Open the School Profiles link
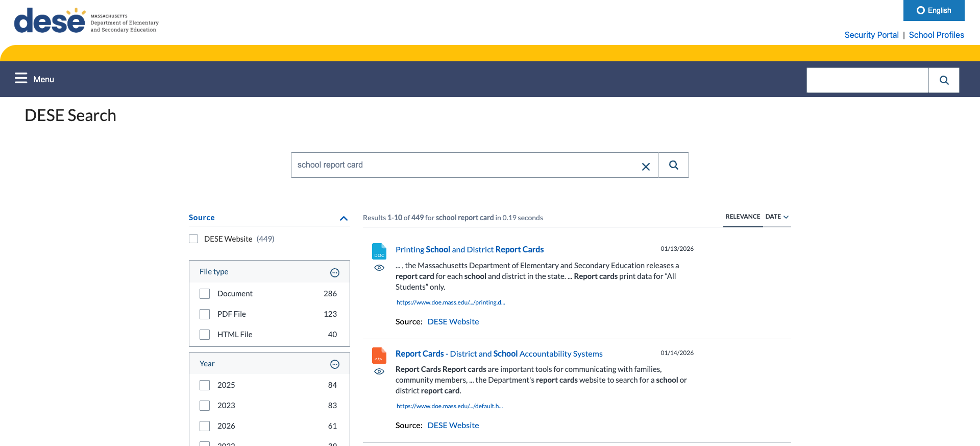Screen dimensions: 980x446 [x=936, y=35]
